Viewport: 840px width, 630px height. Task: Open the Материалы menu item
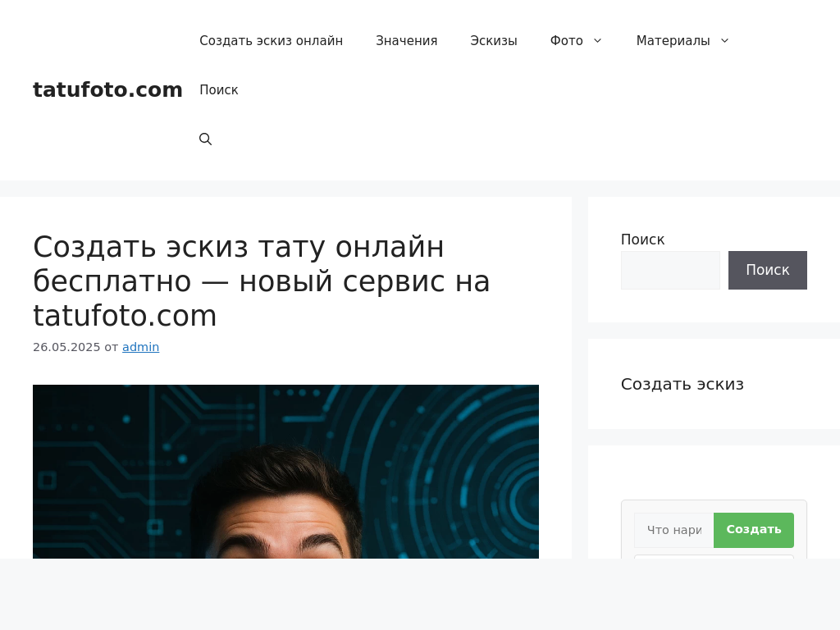click(x=673, y=41)
